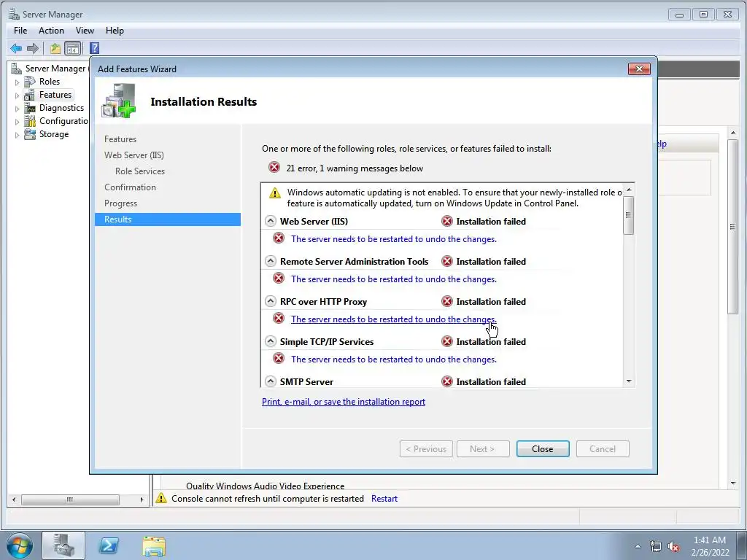Collapse the Simple TCP/IP Services section

pyautogui.click(x=271, y=341)
